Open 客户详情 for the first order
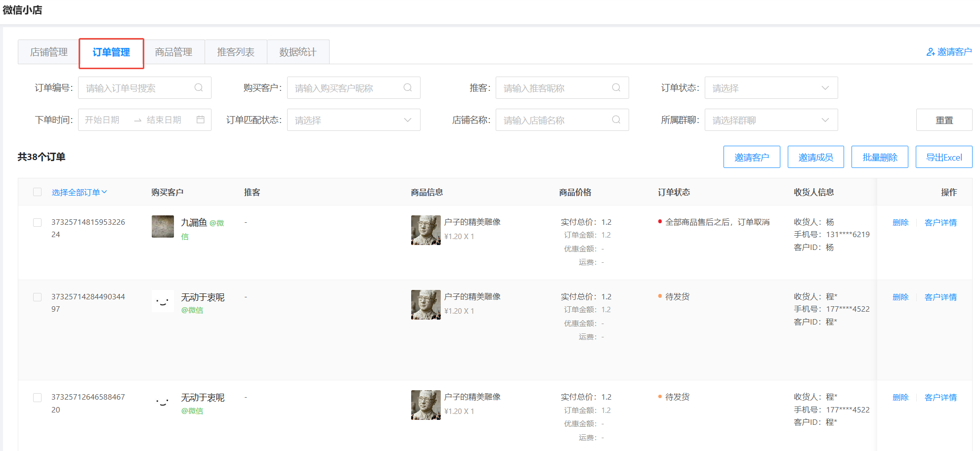 (x=940, y=223)
